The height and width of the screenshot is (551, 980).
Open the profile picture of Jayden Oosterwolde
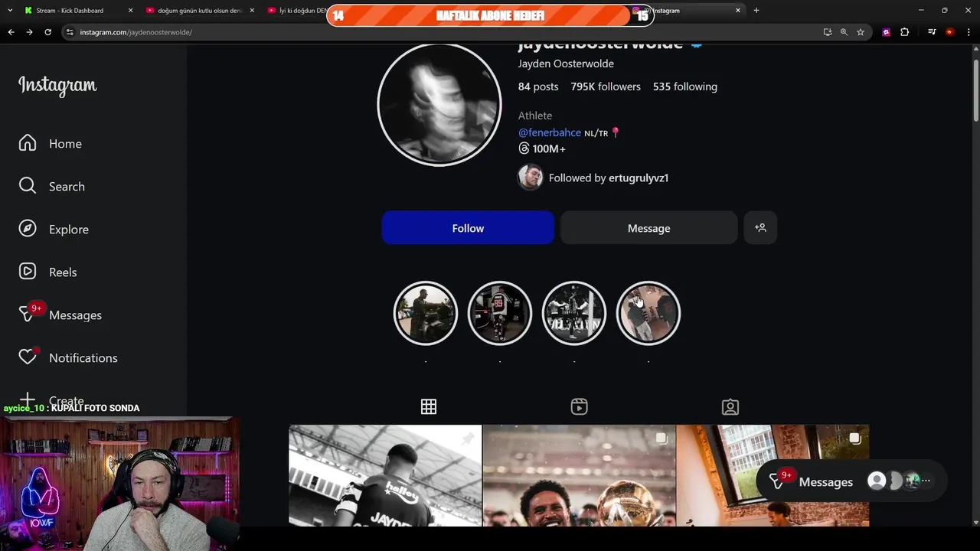(x=439, y=105)
